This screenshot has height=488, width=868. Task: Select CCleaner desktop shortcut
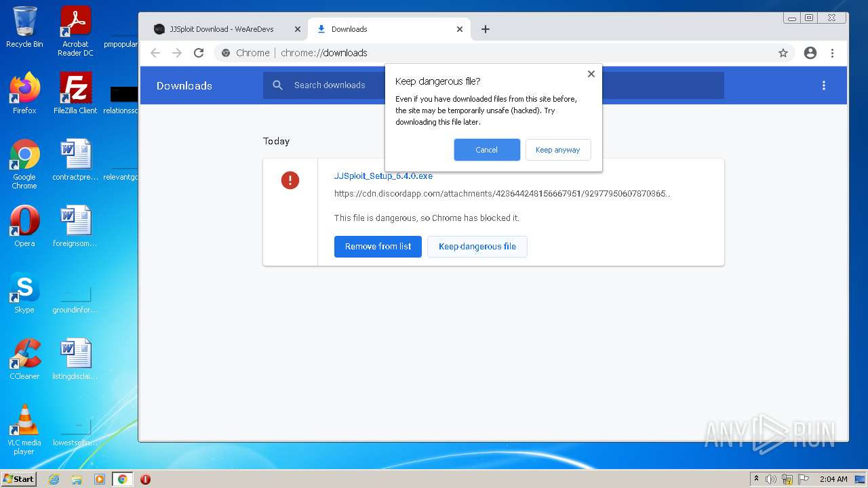(x=24, y=359)
